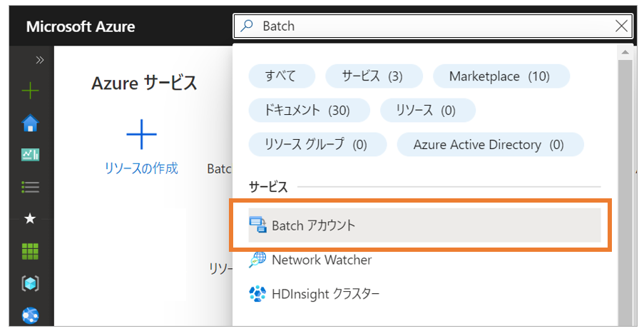Open All services list icon in sidebar
Viewport: 644px width, 336px height.
tap(30, 187)
